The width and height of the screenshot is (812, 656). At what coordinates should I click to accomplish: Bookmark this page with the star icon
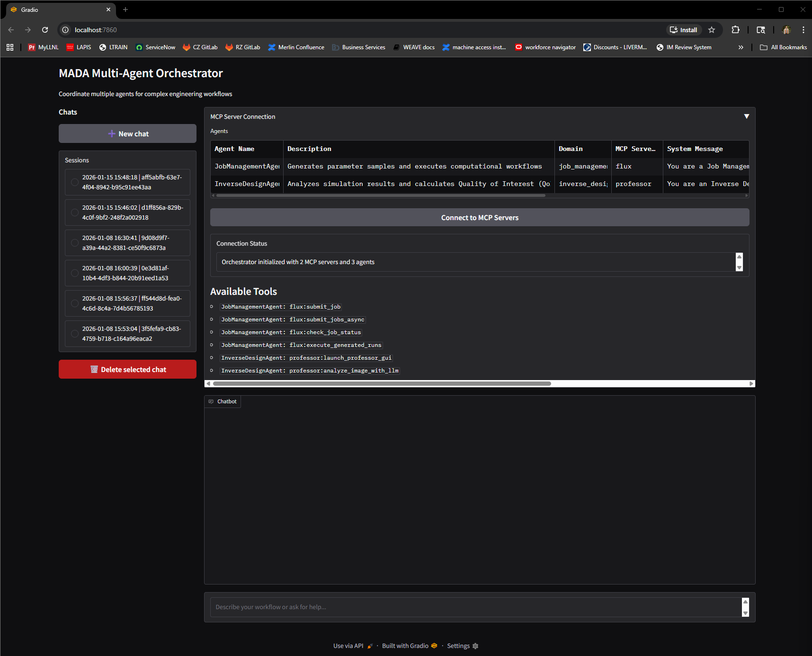click(x=711, y=30)
